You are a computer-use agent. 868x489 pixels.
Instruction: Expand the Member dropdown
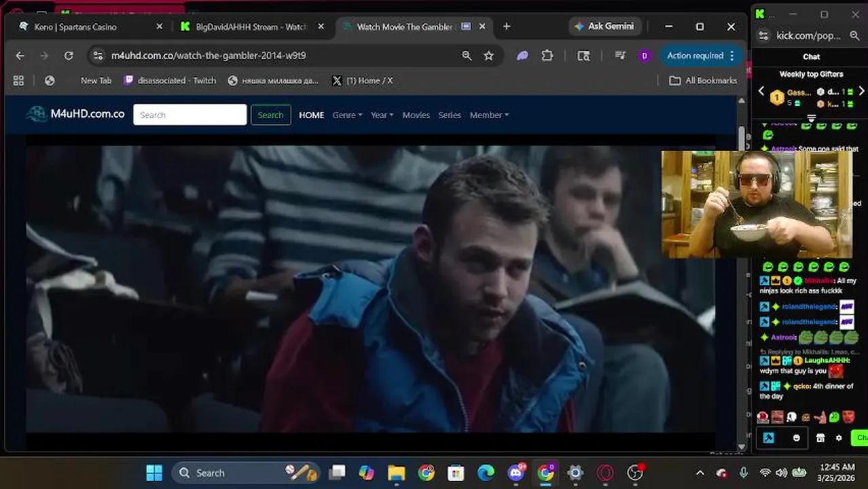(489, 115)
